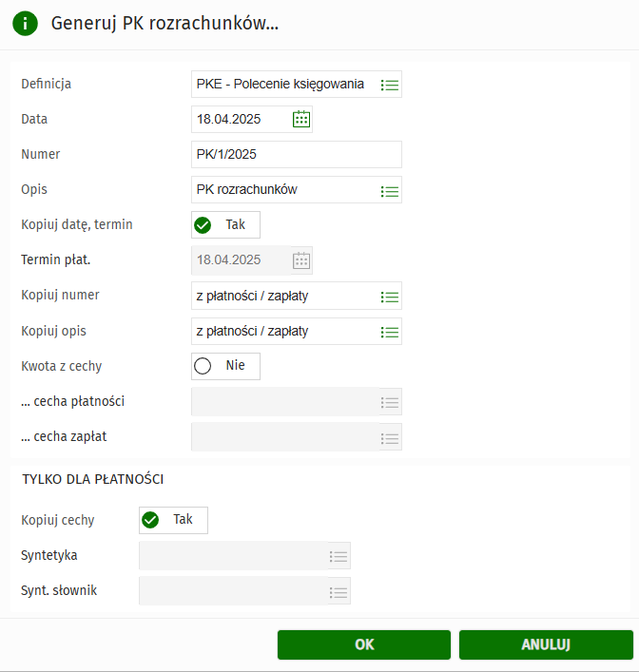This screenshot has width=639, height=672.
Task: Click list icon in Opis field
Action: point(389,190)
